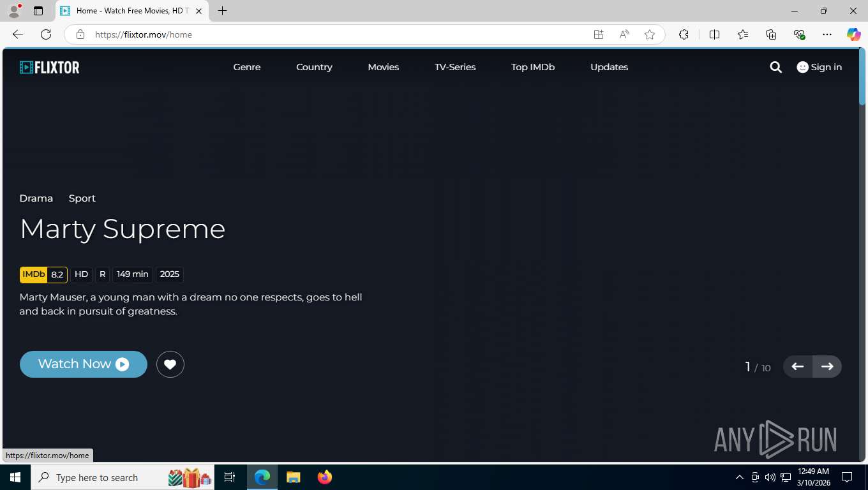Close the Flixtor Home tab
Image resolution: width=868 pixels, height=490 pixels.
tap(198, 11)
